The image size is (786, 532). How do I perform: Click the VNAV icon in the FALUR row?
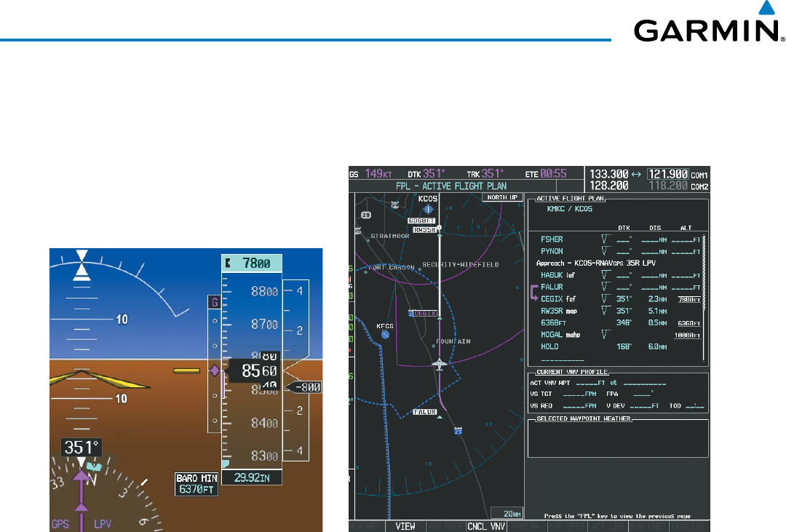click(x=606, y=287)
